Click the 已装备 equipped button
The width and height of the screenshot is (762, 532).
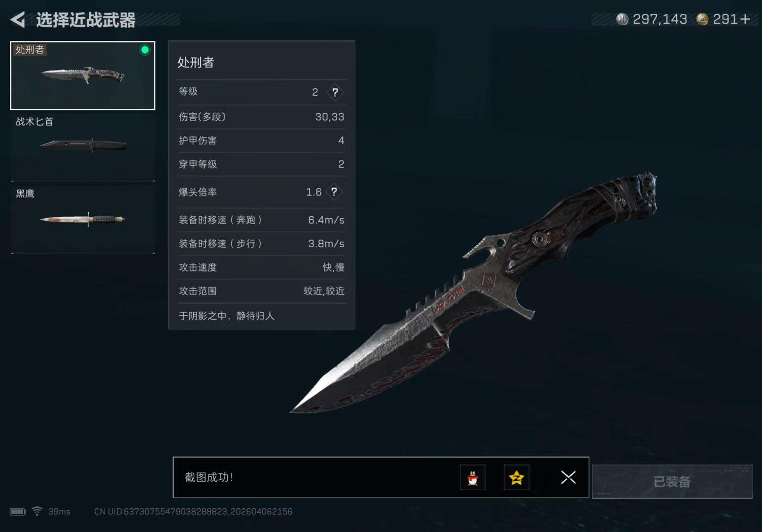pyautogui.click(x=672, y=481)
